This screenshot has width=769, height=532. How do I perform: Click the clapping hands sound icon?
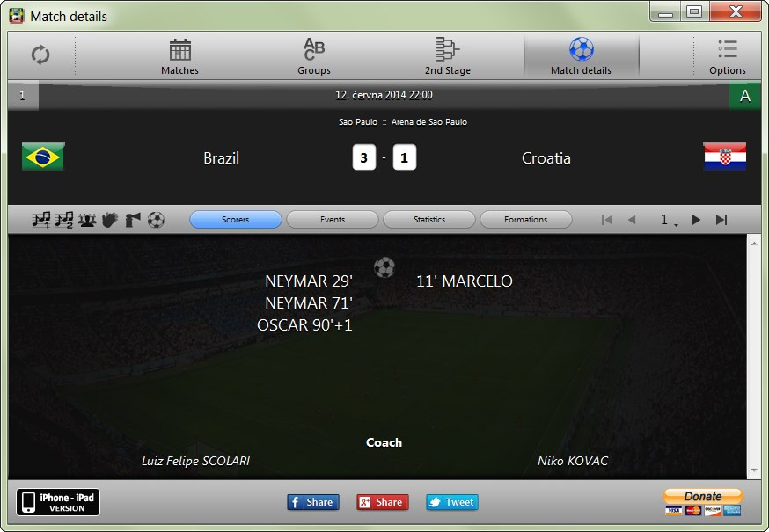click(x=110, y=220)
